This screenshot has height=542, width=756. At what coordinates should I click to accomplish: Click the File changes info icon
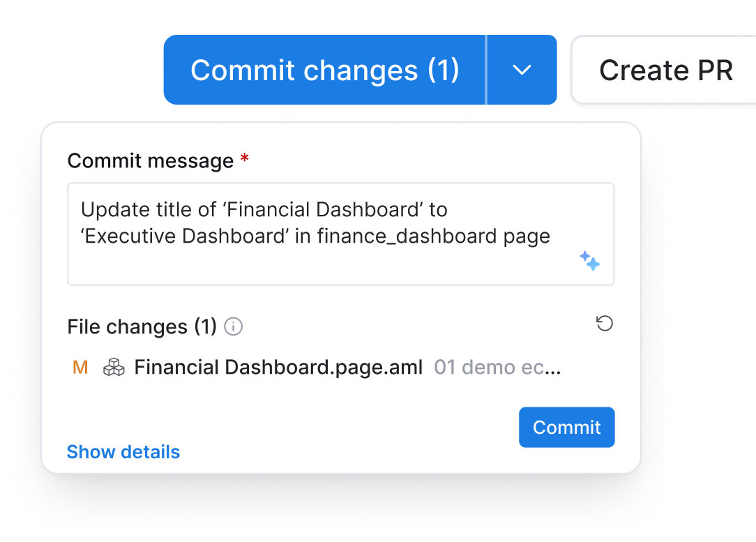pyautogui.click(x=234, y=326)
